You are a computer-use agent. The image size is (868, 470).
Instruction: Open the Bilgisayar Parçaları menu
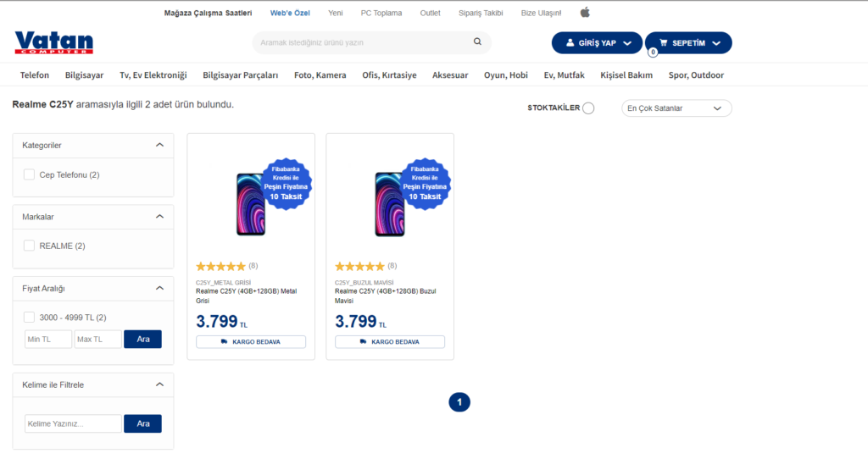coord(240,75)
